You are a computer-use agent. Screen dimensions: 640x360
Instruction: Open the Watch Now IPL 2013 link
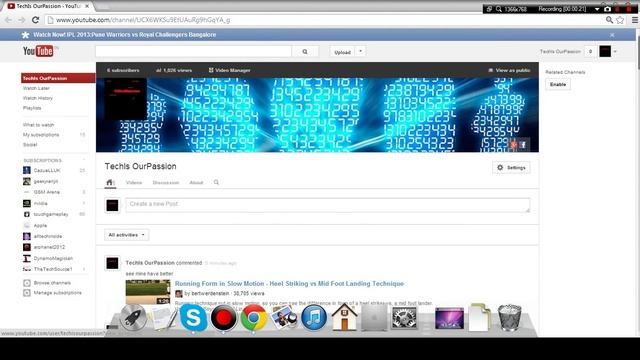coord(124,35)
